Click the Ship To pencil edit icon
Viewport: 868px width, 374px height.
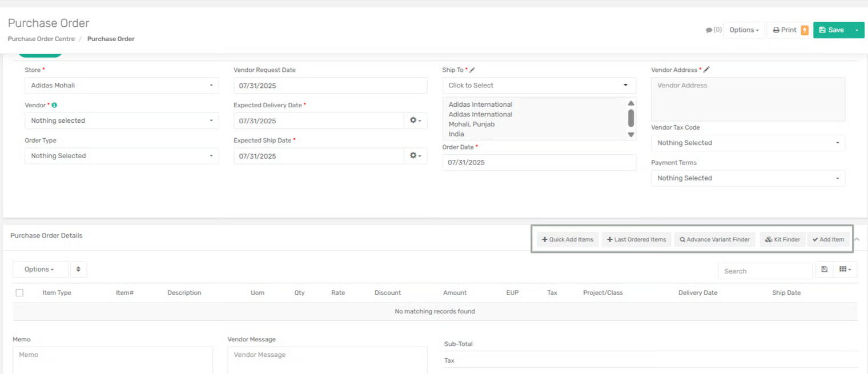coord(472,70)
